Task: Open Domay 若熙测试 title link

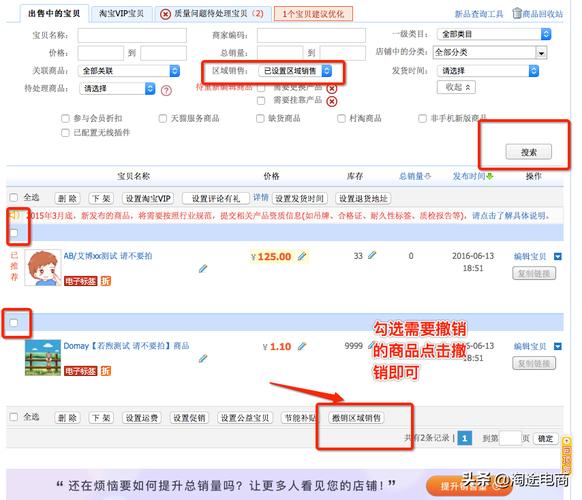Action: coord(126,346)
